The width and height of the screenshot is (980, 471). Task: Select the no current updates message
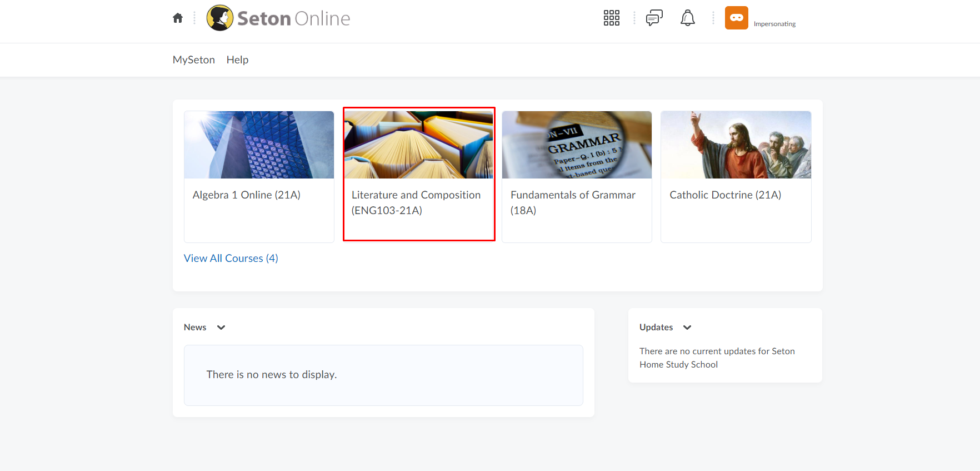coord(717,358)
